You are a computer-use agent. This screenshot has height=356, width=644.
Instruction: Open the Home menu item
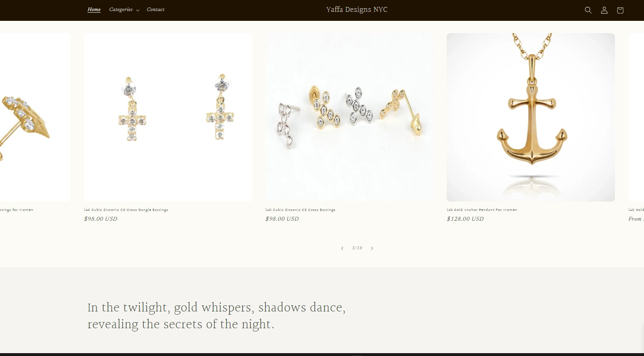[x=94, y=10]
